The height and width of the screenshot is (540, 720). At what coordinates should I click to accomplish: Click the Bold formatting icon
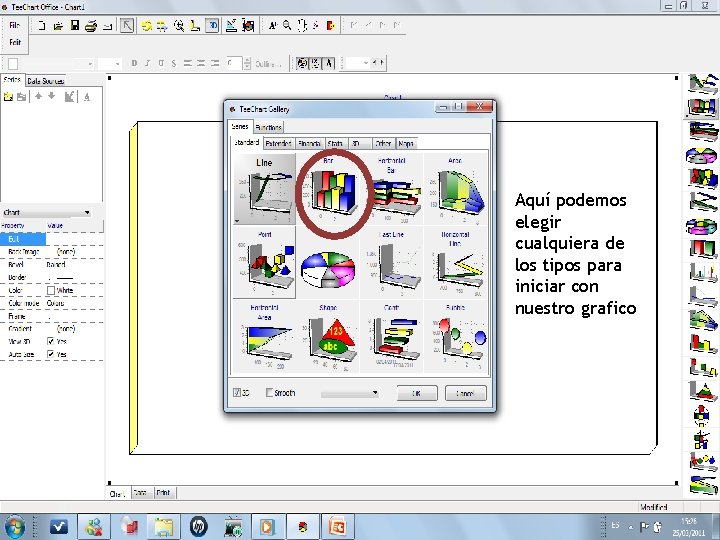point(134,63)
